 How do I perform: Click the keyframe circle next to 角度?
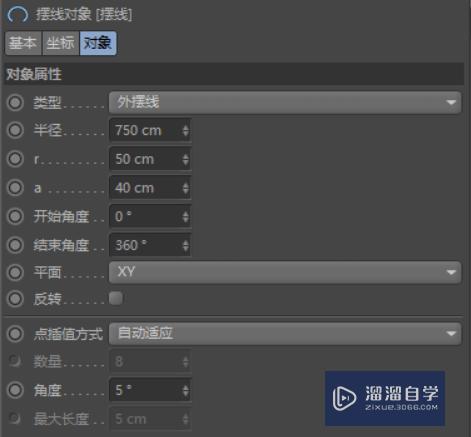(x=15, y=390)
